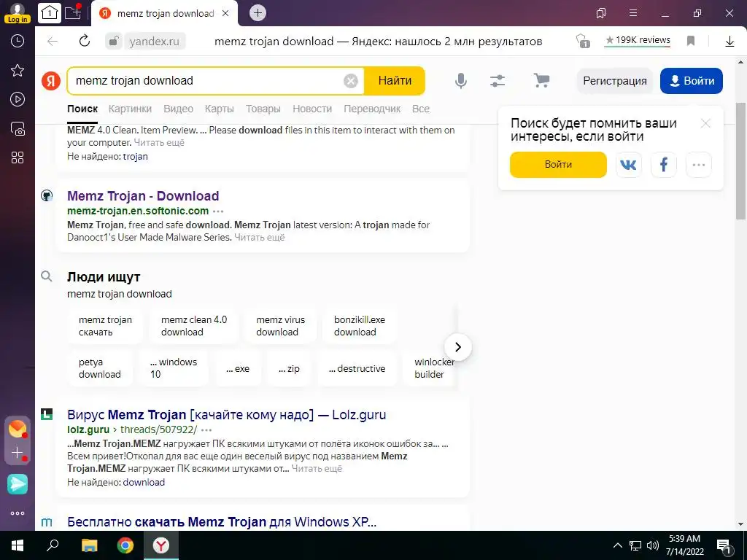
Task: Open Memz Trojan - Download result
Action: (143, 196)
